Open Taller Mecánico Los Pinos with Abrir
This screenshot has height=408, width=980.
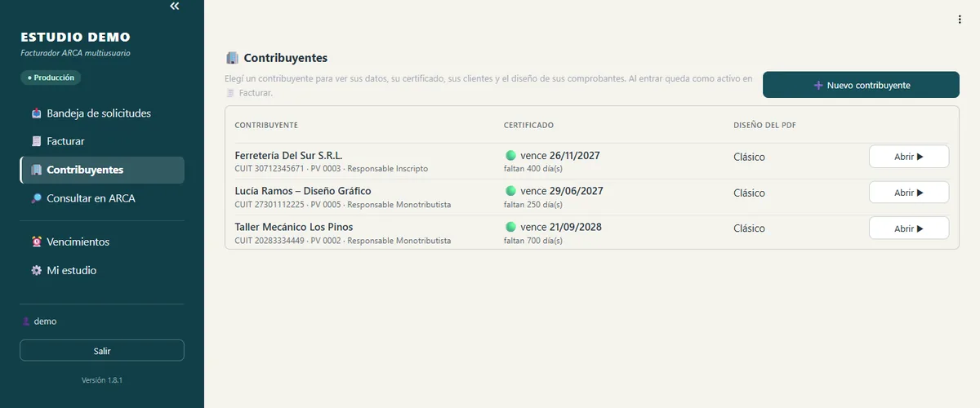909,228
